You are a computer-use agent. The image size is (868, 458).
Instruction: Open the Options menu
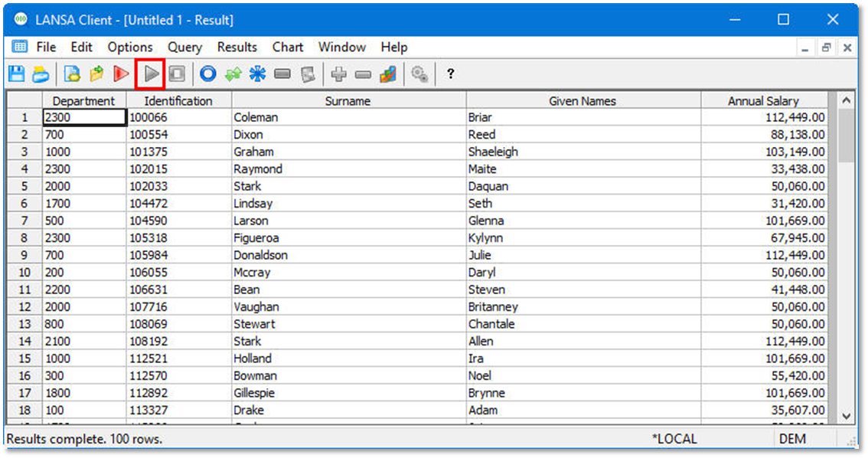click(130, 47)
